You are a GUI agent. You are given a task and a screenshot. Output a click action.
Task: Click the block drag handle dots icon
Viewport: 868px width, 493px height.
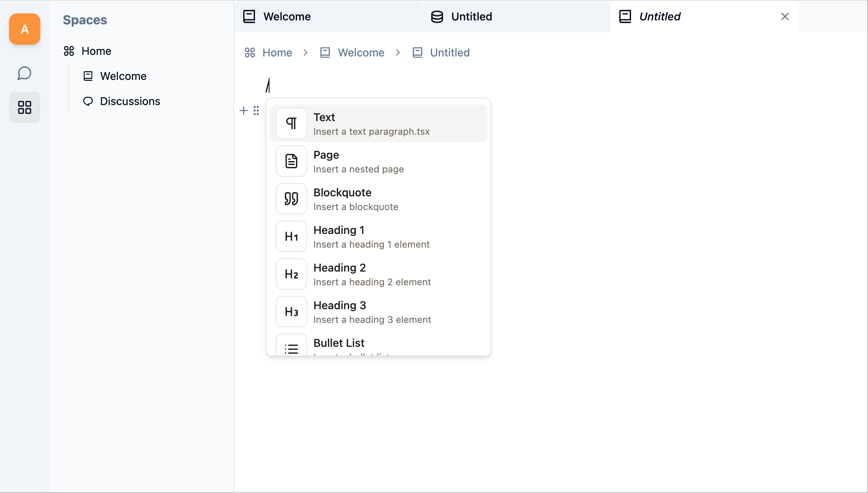[256, 111]
